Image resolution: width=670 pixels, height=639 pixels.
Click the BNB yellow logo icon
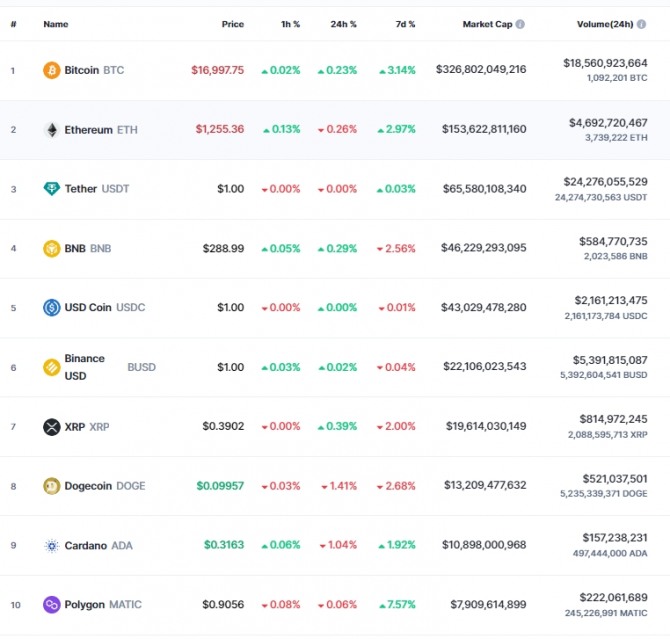[52, 248]
